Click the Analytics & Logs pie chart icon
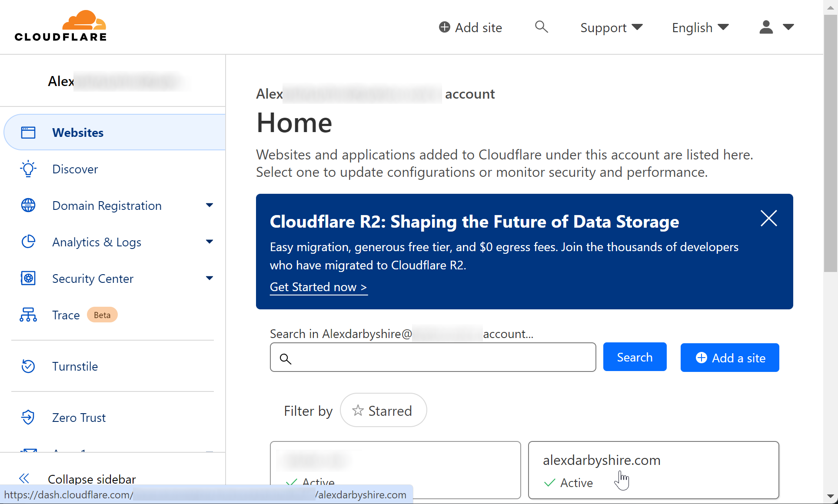This screenshot has height=504, width=838. coord(28,242)
